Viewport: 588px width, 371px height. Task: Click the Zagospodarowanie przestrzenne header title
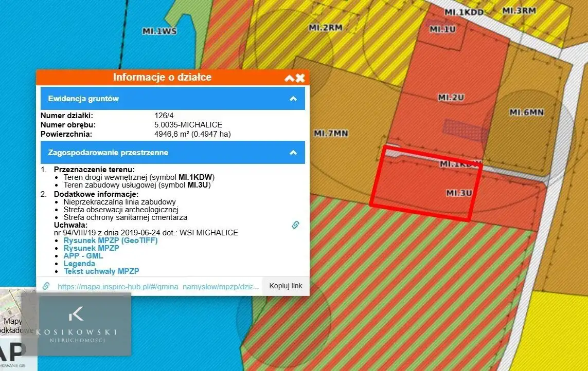pos(108,153)
